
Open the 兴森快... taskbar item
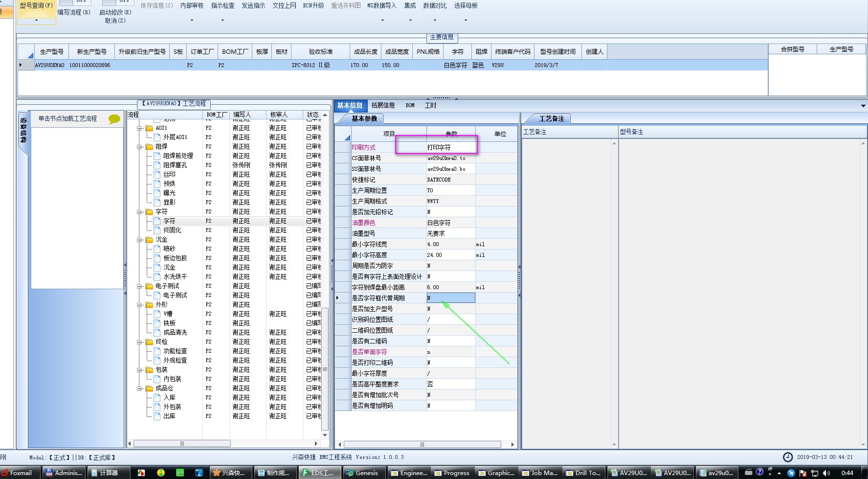pyautogui.click(x=230, y=473)
